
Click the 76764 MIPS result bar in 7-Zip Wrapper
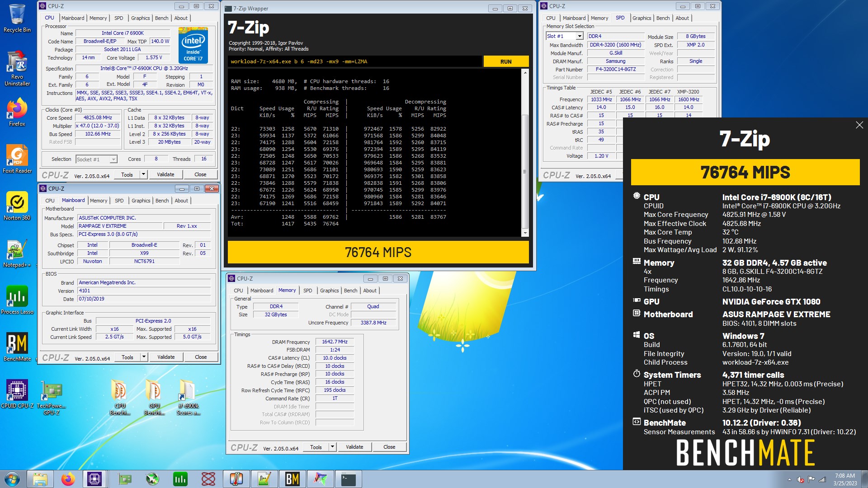[378, 252]
